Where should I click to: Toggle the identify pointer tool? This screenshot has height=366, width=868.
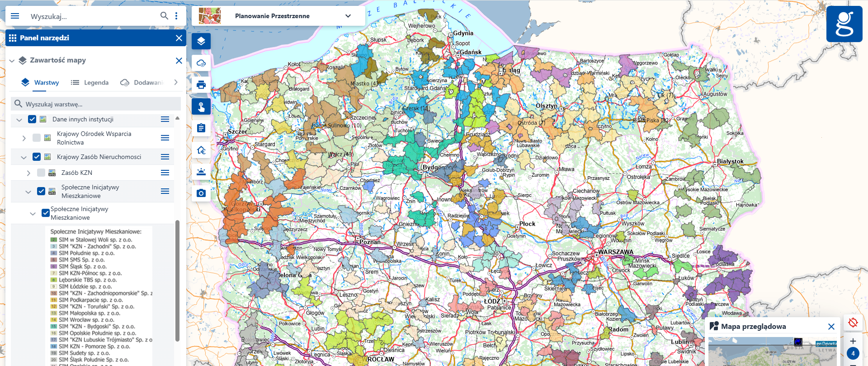(x=201, y=107)
